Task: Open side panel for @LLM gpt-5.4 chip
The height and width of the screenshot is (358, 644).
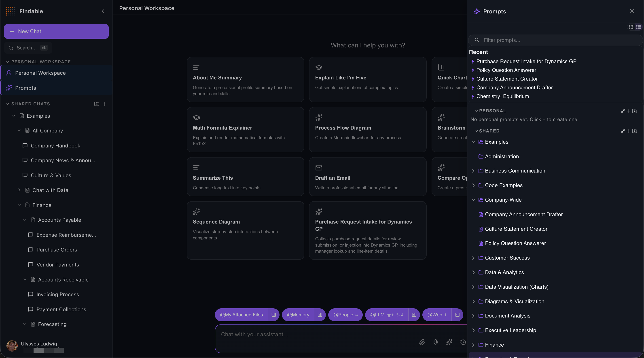Action: pos(414,315)
